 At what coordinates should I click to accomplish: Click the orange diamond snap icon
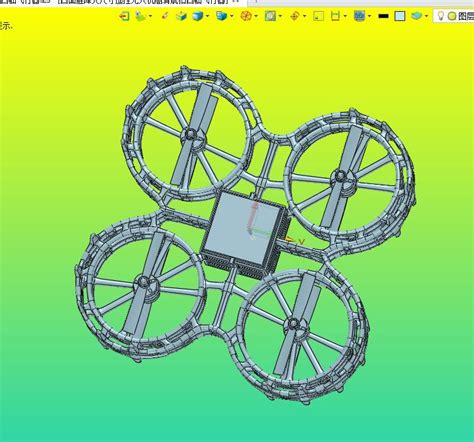pos(295,16)
